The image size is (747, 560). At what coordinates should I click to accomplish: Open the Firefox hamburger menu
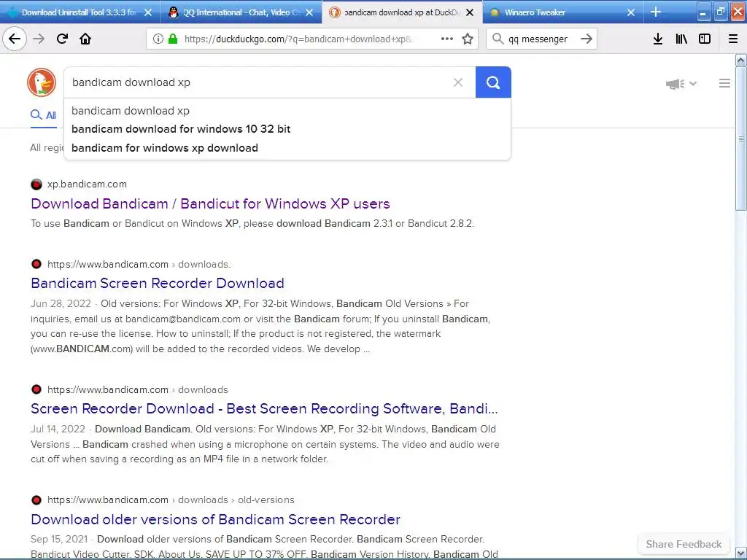pos(733,39)
